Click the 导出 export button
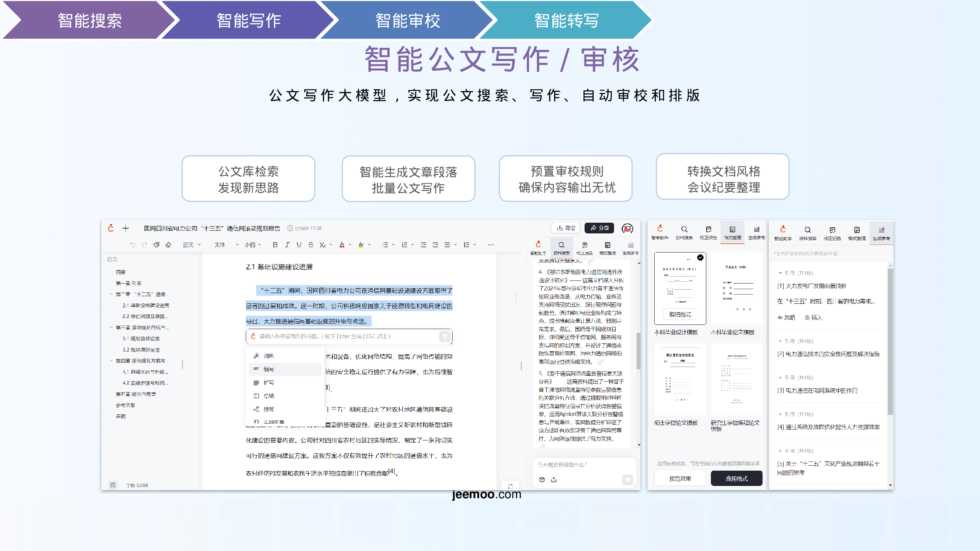 click(x=566, y=228)
